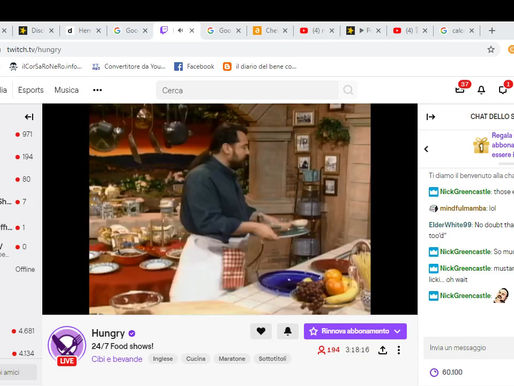Open stream options three-dot menu
Screen dimensions: 514x386
pyautogui.click(x=399, y=350)
